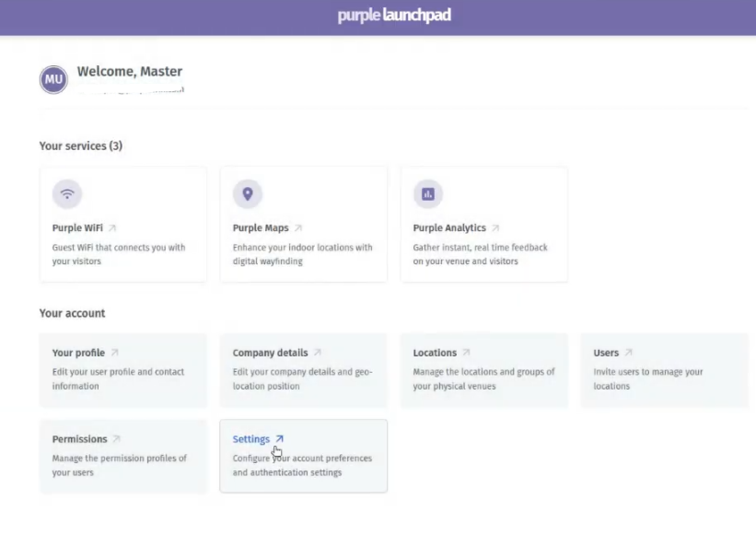Click 'Manage the locations and groups' description
The image size is (756, 535).
[483, 378]
